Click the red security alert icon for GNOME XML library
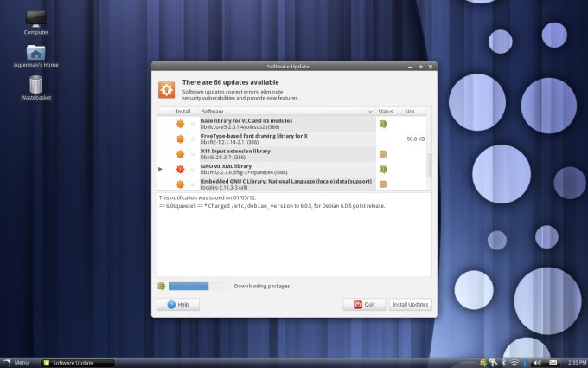This screenshot has width=588, height=368. (x=181, y=169)
